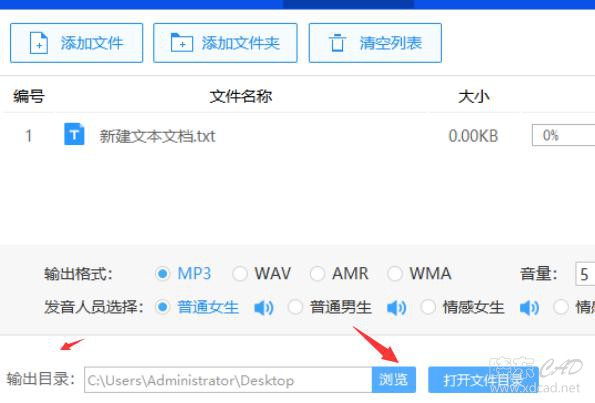
Task: Click 打开文件目录 button
Action: click(483, 379)
